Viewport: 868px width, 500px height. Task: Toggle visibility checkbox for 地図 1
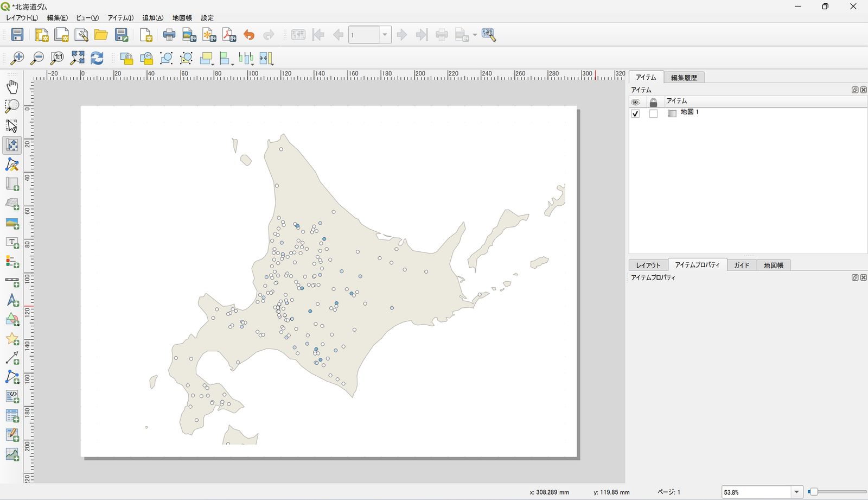[x=635, y=113]
